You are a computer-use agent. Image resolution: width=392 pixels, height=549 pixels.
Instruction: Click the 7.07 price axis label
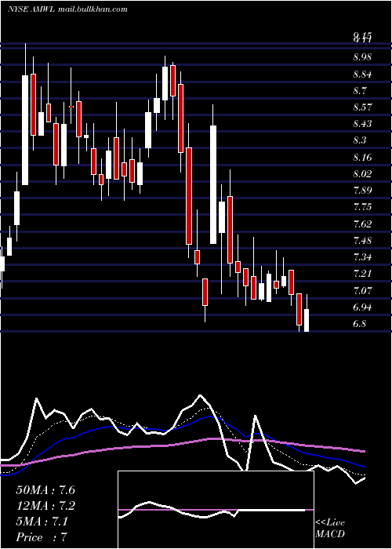[x=363, y=291]
